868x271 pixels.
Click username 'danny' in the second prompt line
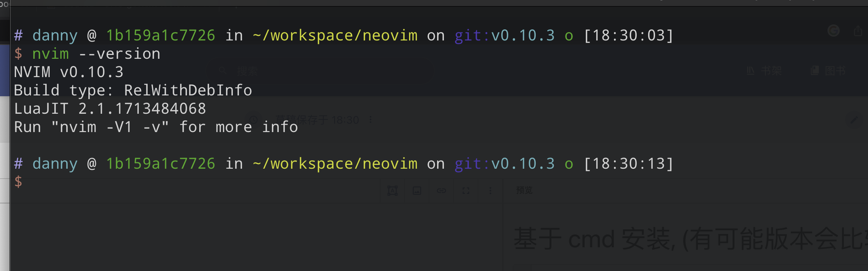(x=55, y=164)
